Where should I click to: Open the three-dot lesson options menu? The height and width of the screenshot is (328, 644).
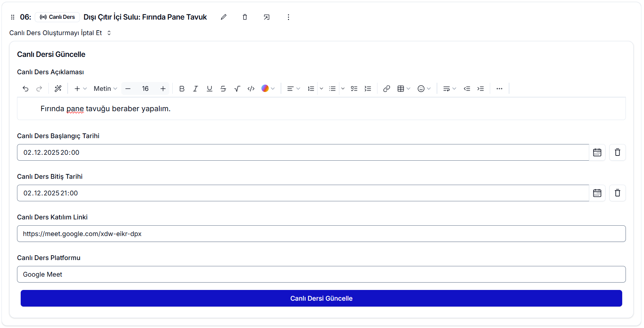[x=288, y=17]
